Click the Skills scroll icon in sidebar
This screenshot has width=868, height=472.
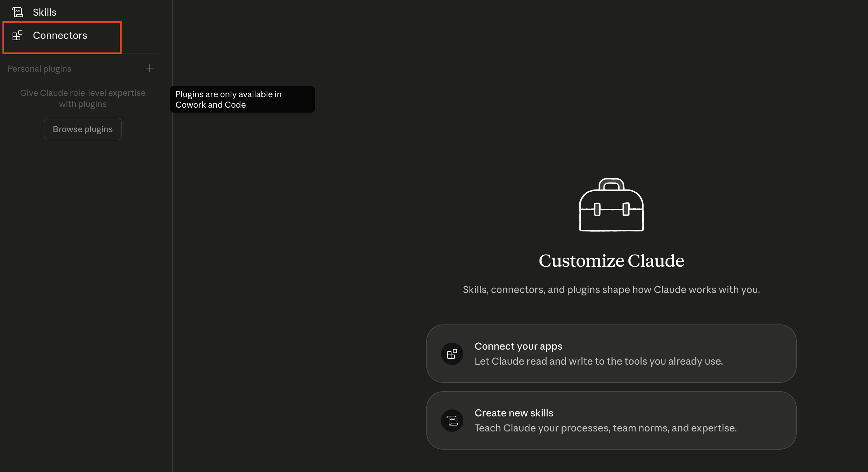(17, 12)
